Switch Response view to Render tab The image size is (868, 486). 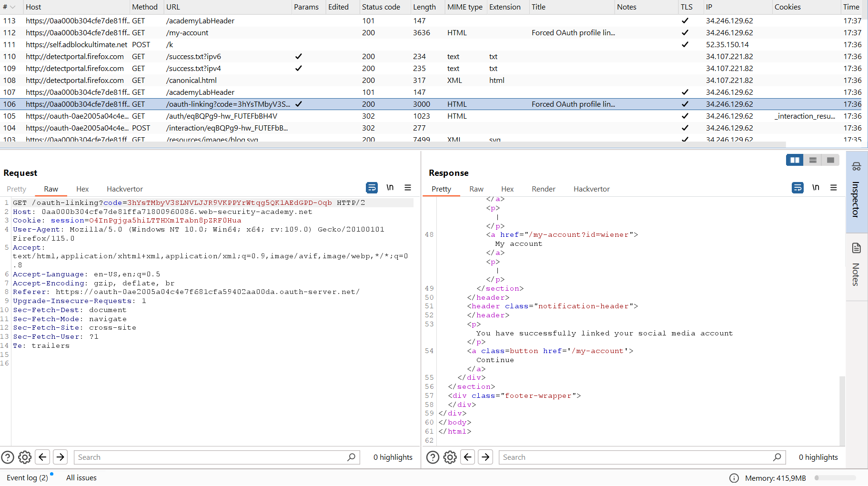pos(544,189)
